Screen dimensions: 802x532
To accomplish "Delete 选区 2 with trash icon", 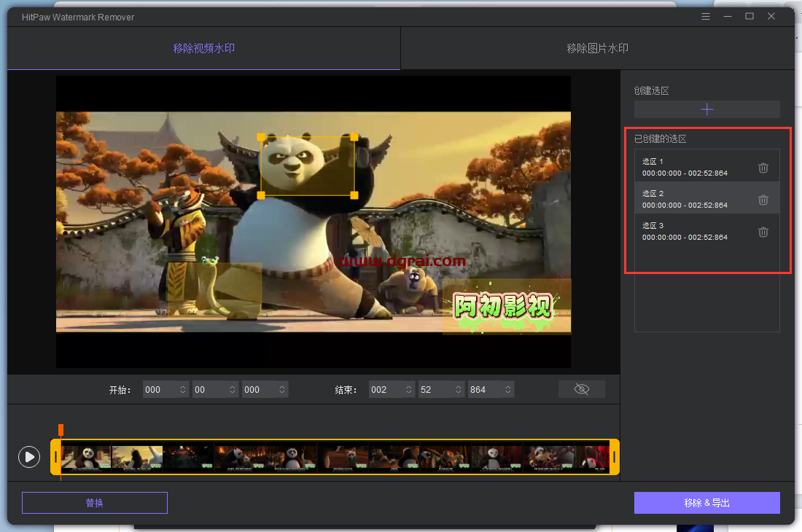I will [763, 200].
